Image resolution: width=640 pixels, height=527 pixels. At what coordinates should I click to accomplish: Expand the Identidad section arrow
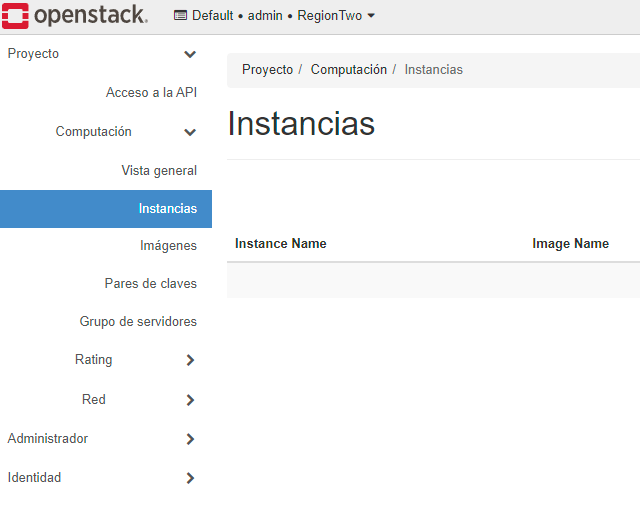point(190,478)
